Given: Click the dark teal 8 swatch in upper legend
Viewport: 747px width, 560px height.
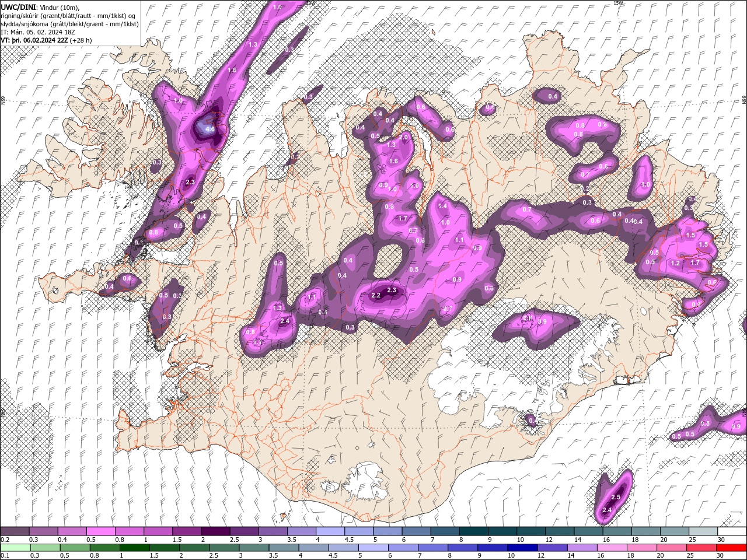Looking at the screenshot, I should click(474, 531).
